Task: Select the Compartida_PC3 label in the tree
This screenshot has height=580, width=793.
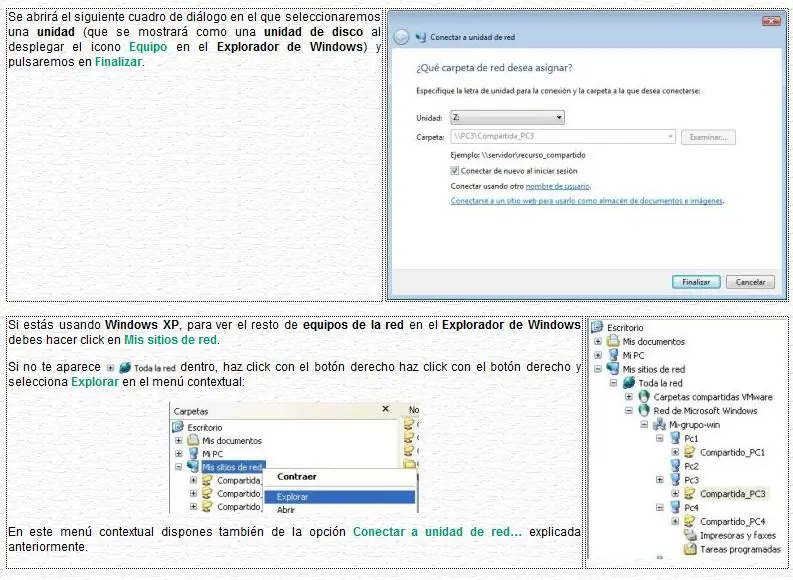Action: tap(733, 494)
